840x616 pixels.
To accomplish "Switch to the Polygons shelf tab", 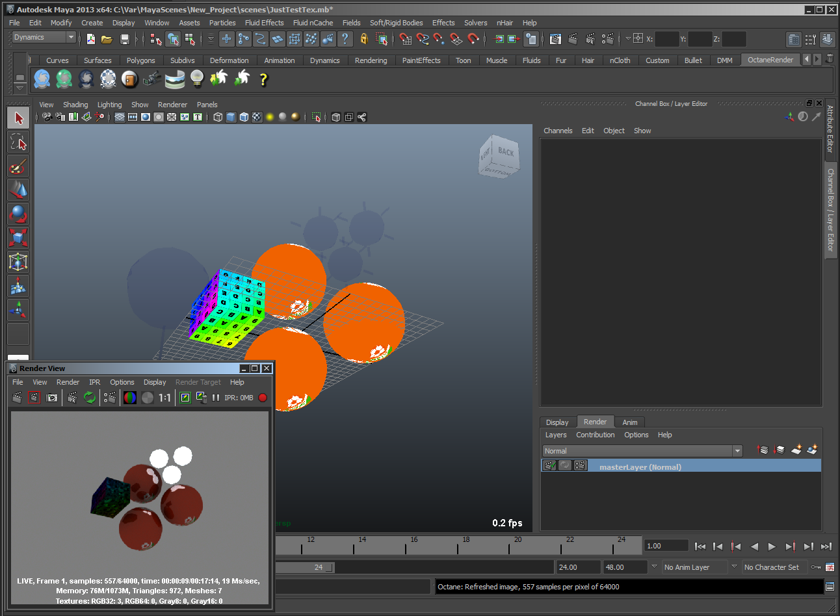I will pos(140,60).
